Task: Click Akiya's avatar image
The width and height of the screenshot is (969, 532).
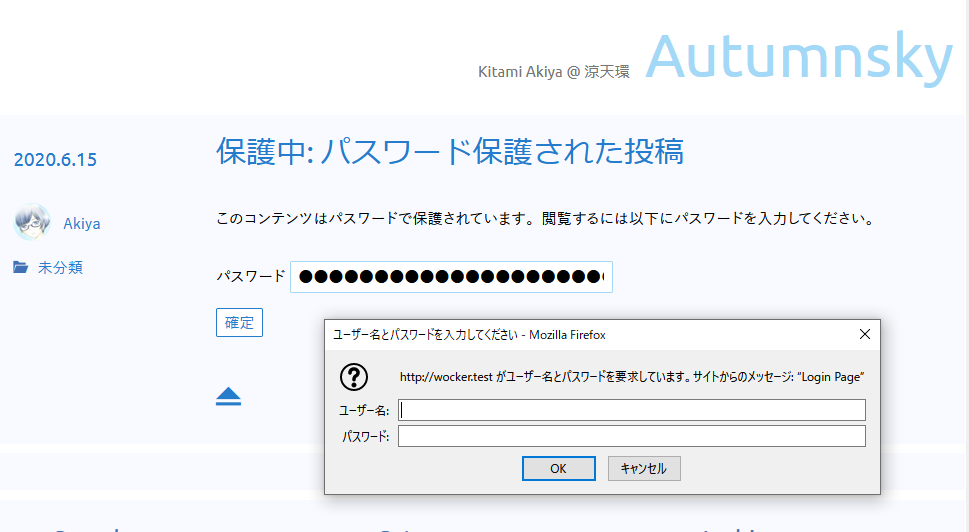Action: [x=32, y=223]
